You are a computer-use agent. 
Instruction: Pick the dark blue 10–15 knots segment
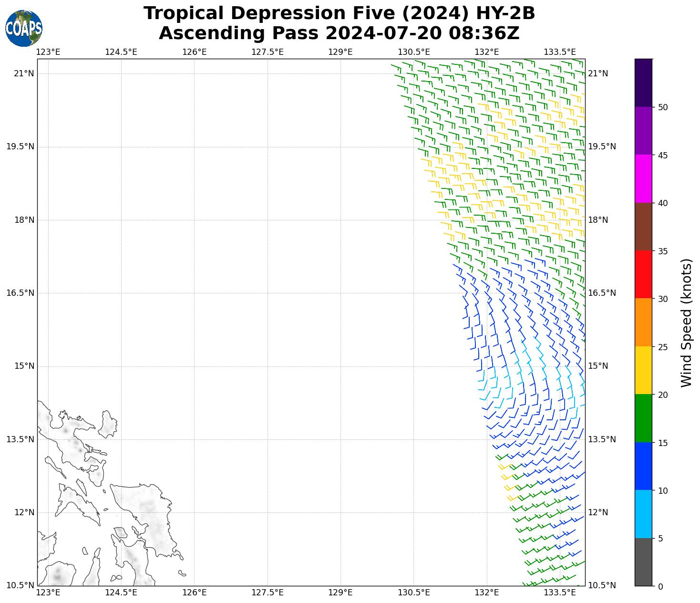click(643, 466)
